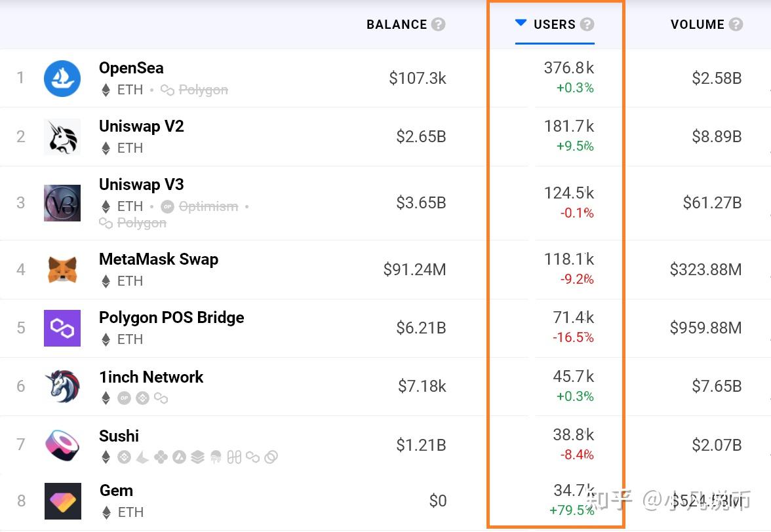Click the Polygon chain icon in the Sushi row

(254, 457)
